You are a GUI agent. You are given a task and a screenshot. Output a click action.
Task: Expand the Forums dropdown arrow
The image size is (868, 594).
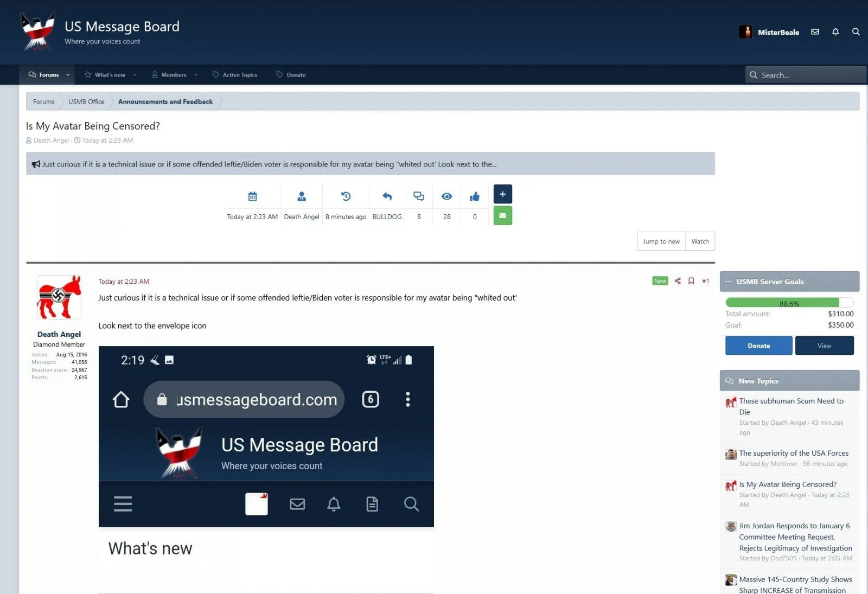(x=68, y=75)
